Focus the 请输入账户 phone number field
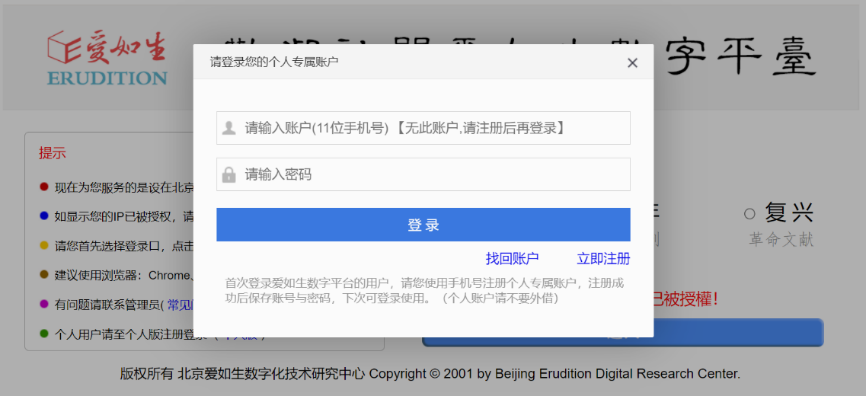The width and height of the screenshot is (866, 396). [x=423, y=128]
